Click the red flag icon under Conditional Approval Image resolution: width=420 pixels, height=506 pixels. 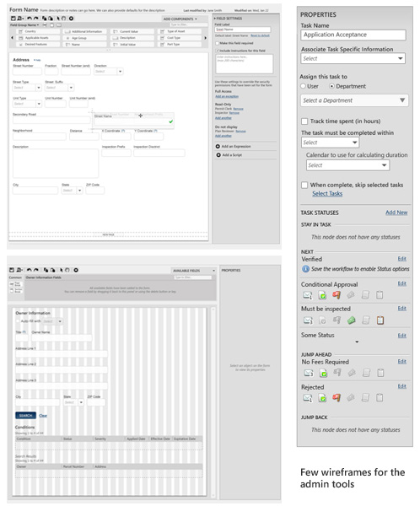click(337, 294)
